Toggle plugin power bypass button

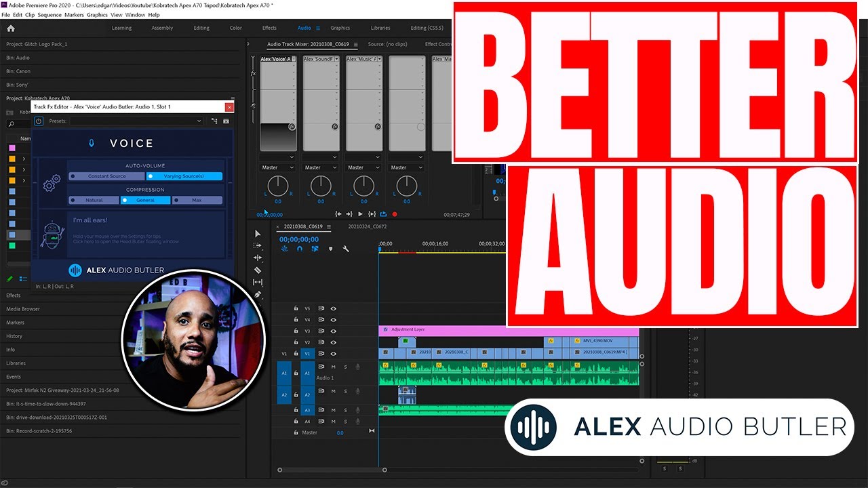click(x=39, y=121)
